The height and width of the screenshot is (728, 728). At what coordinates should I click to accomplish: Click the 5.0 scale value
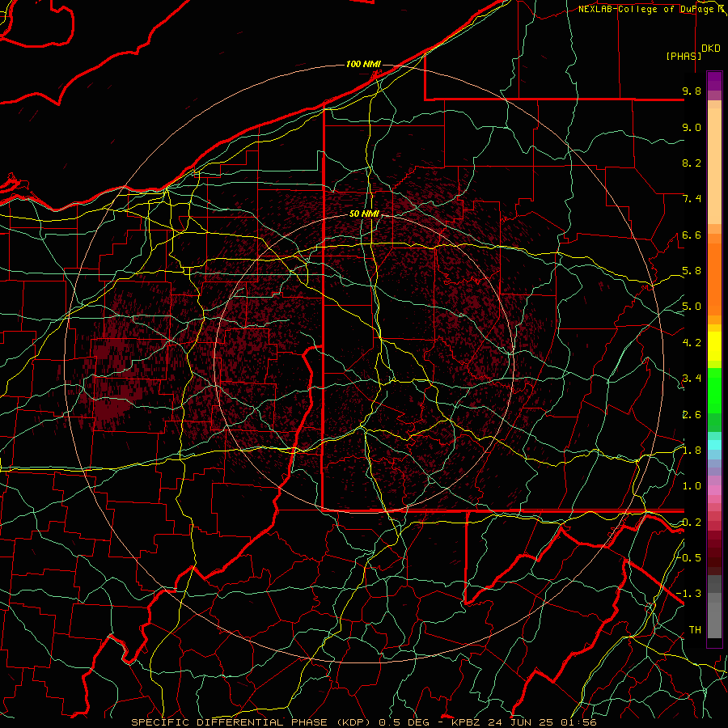pyautogui.click(x=692, y=307)
